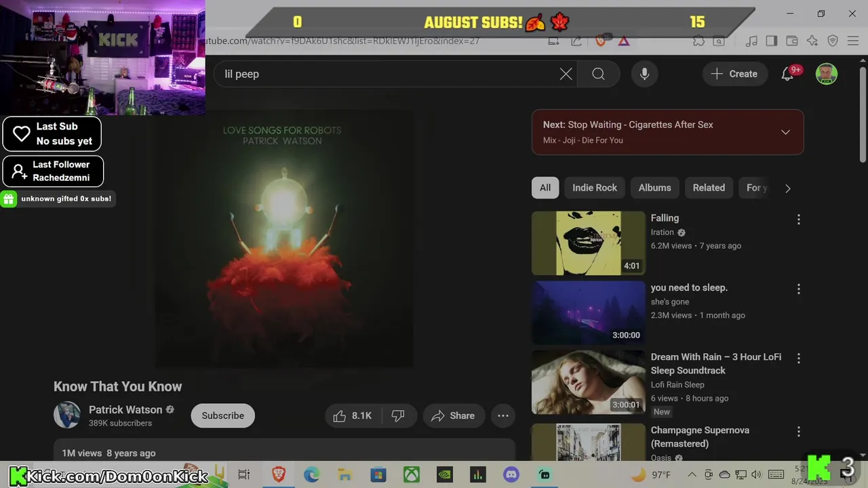This screenshot has height=488, width=868.
Task: Click the Brave Shields lion icon in address bar
Action: point(600,41)
